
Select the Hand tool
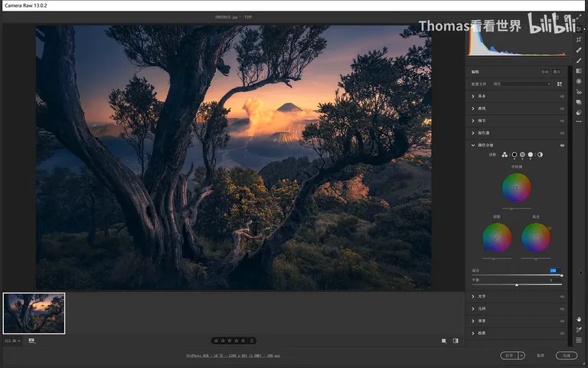pos(579,319)
